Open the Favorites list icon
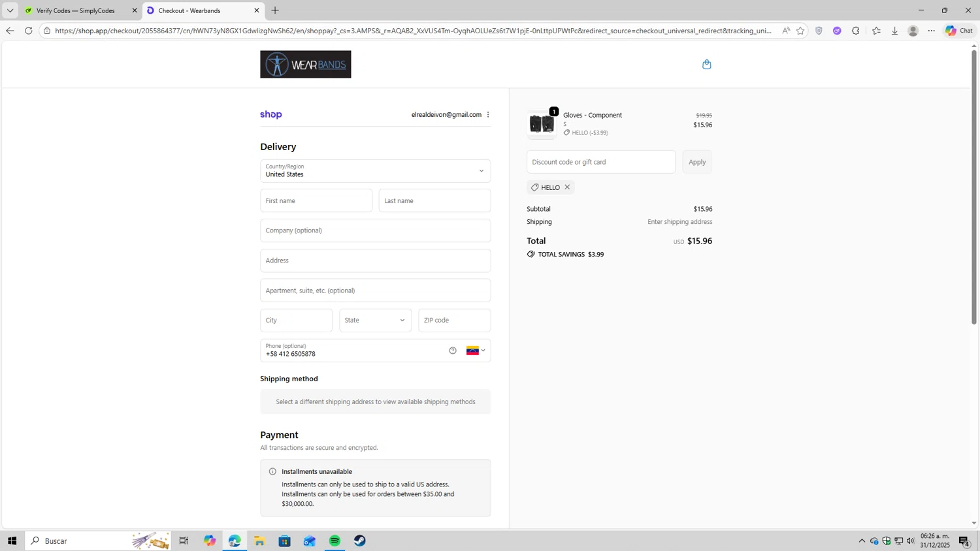Image resolution: width=980 pixels, height=551 pixels. 876,31
